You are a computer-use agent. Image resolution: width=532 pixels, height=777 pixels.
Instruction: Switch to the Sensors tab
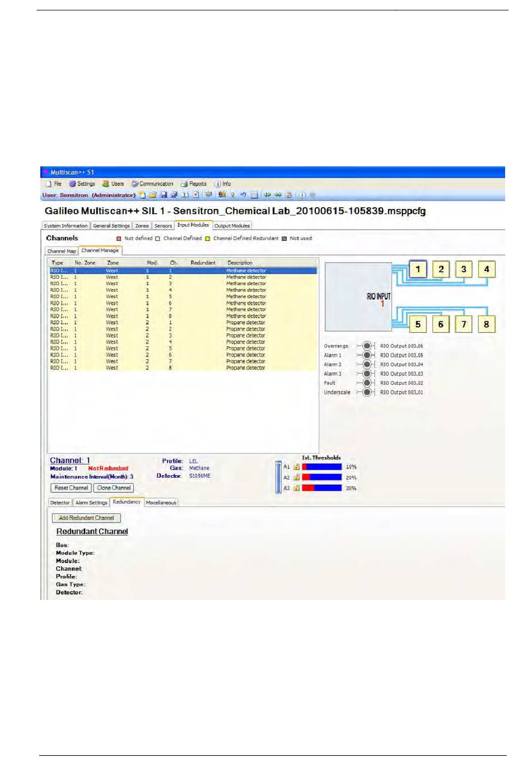(163, 226)
